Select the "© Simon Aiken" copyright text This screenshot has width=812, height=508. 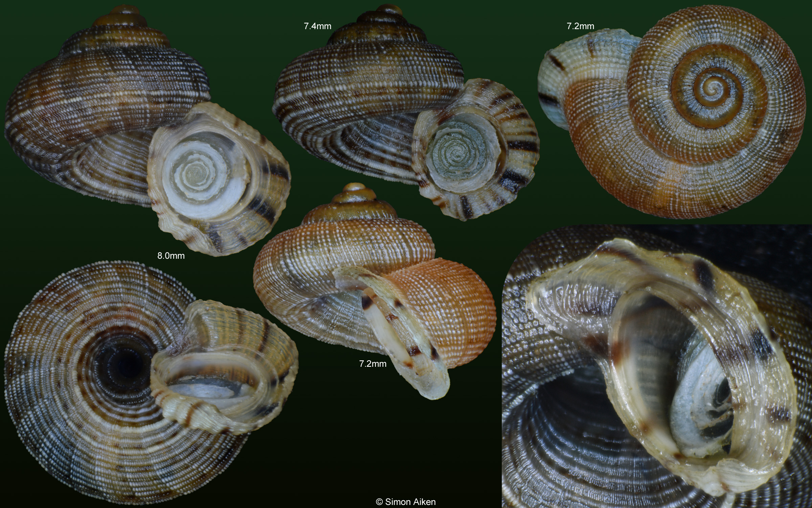click(406, 502)
